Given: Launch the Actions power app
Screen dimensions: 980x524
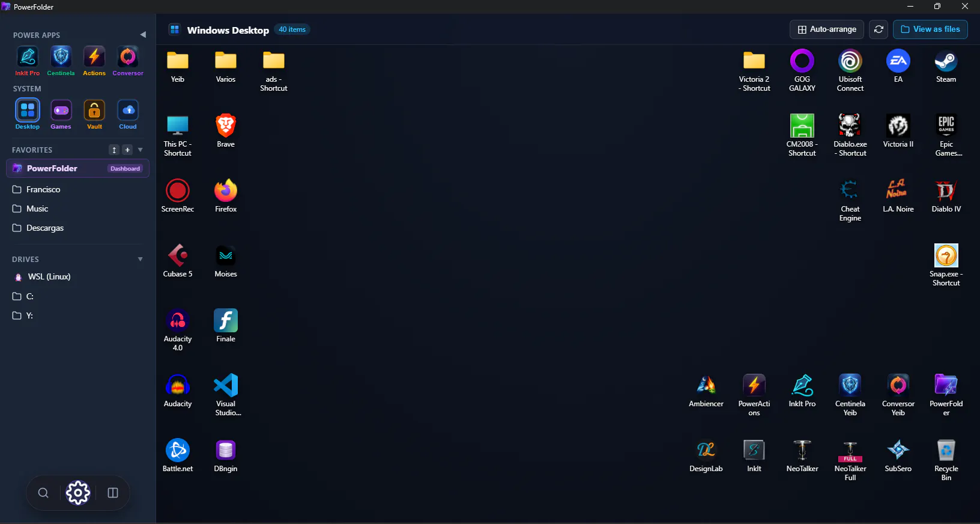Looking at the screenshot, I should coord(94,61).
